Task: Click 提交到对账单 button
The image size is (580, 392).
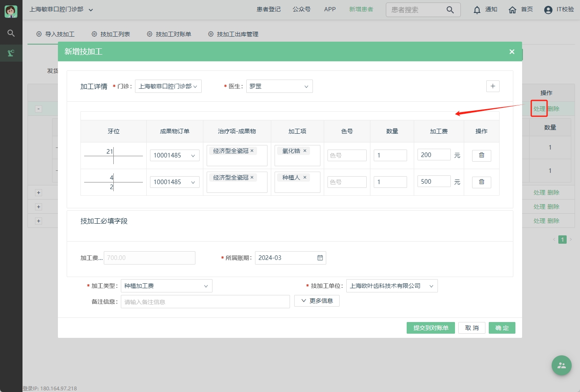Action: 430,328
